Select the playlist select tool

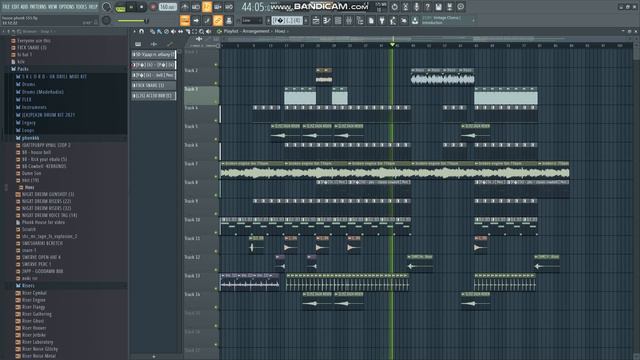[x=195, y=31]
